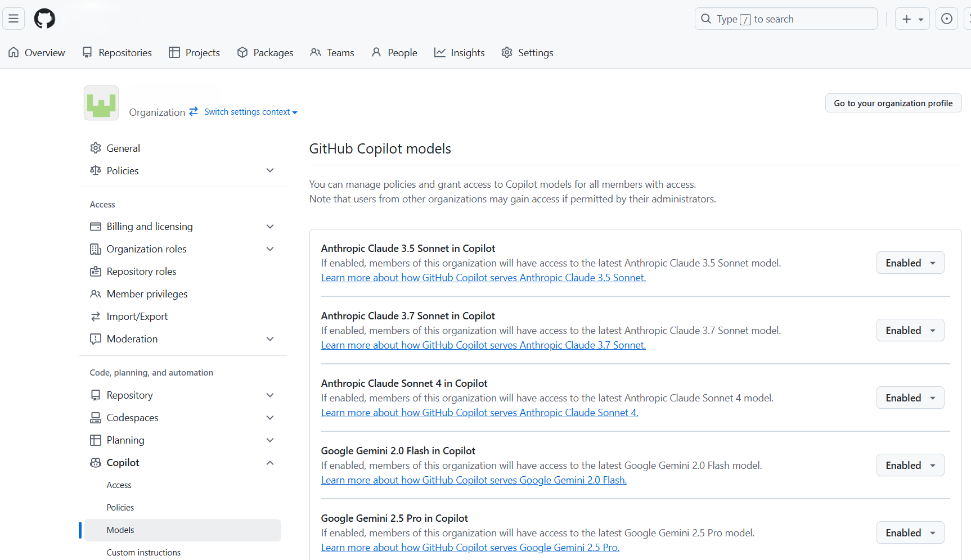Click Go to your organization profile
Image resolution: width=971 pixels, height=560 pixels.
coord(893,103)
